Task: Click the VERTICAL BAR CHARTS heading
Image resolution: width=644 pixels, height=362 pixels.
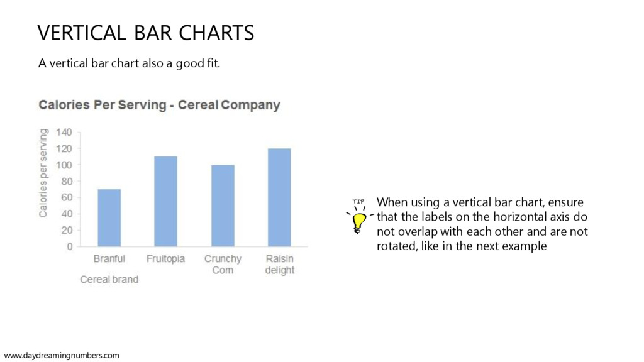Action: pyautogui.click(x=146, y=33)
